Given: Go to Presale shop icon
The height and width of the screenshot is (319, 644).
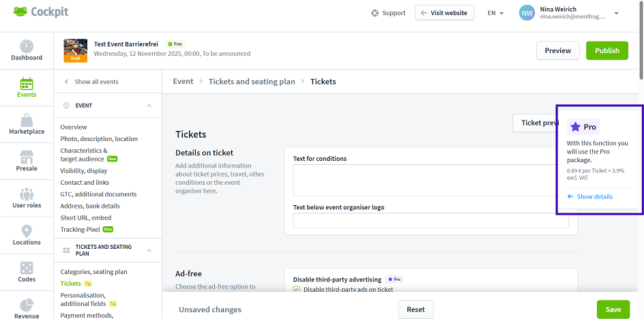Looking at the screenshot, I should point(27,157).
